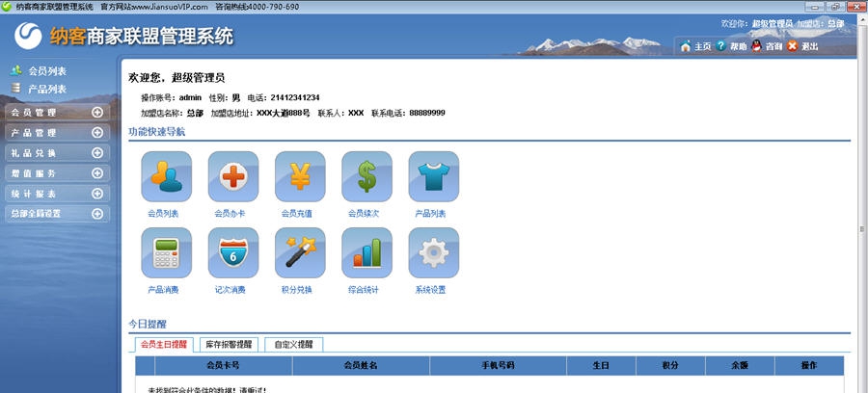Click the admin account name text
868x393 pixels.
coord(190,98)
